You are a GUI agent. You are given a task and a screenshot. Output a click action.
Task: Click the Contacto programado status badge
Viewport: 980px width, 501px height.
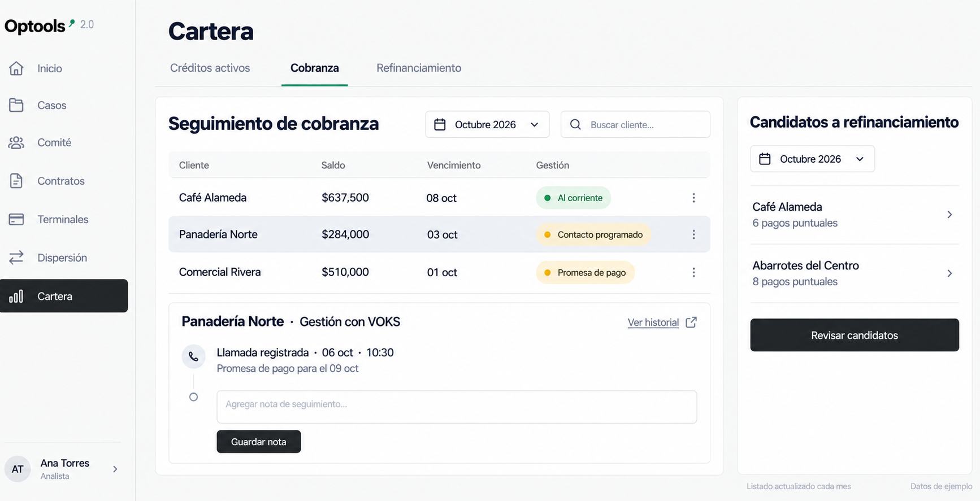pyautogui.click(x=593, y=234)
